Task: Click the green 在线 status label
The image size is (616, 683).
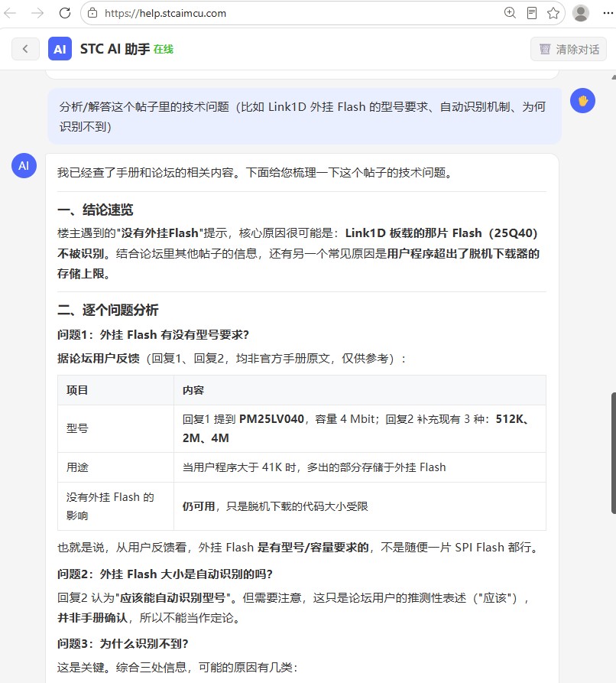Action: [x=164, y=49]
